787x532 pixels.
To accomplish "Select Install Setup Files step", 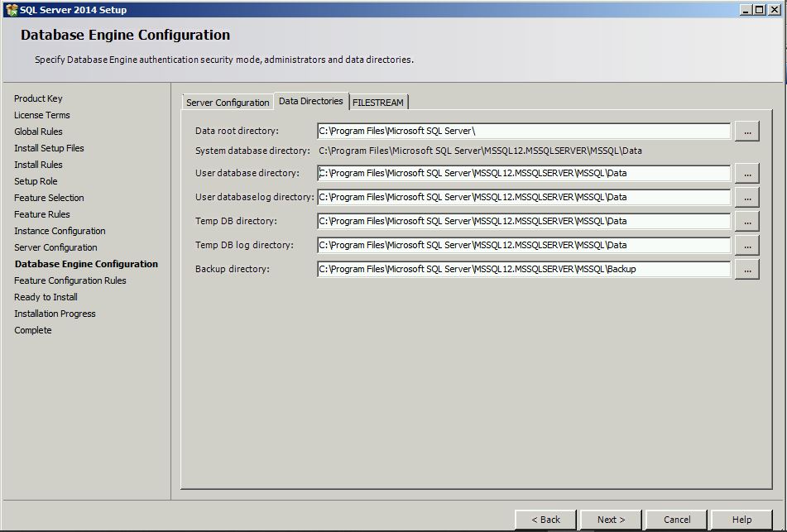I will coord(49,148).
